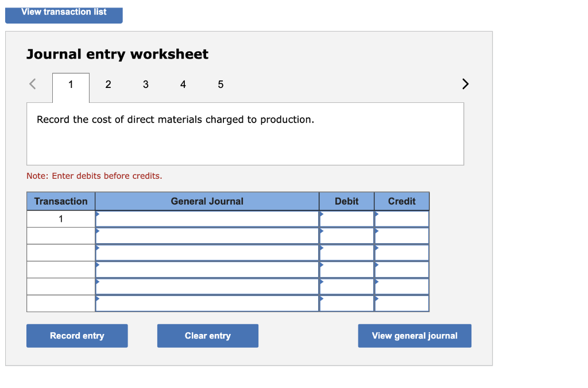
Task: Open entry tab 4
Action: coord(183,84)
